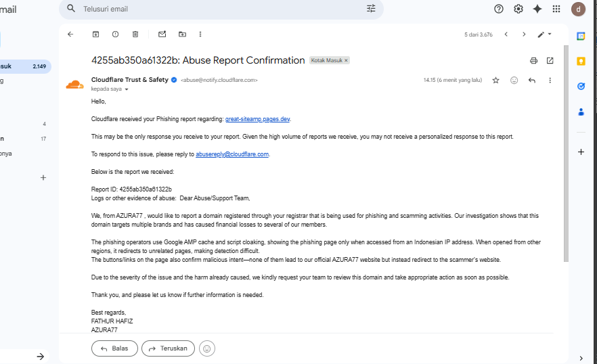
Task: Open Gmail settings gear
Action: point(518,9)
